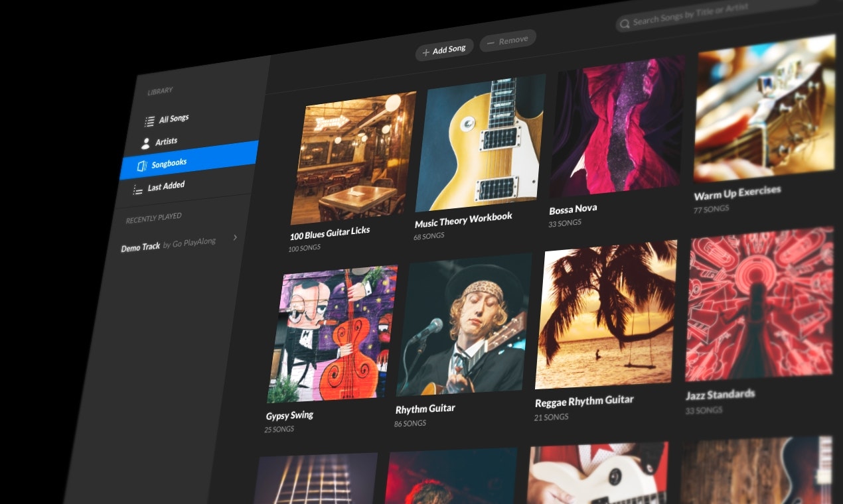This screenshot has width=843, height=504.
Task: Click the All Songs list icon
Action: click(149, 122)
